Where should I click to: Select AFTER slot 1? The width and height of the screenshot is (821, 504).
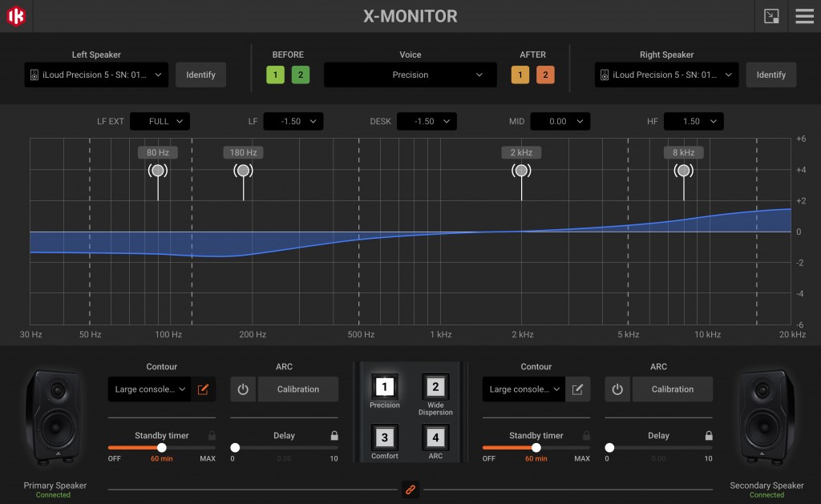click(520, 75)
